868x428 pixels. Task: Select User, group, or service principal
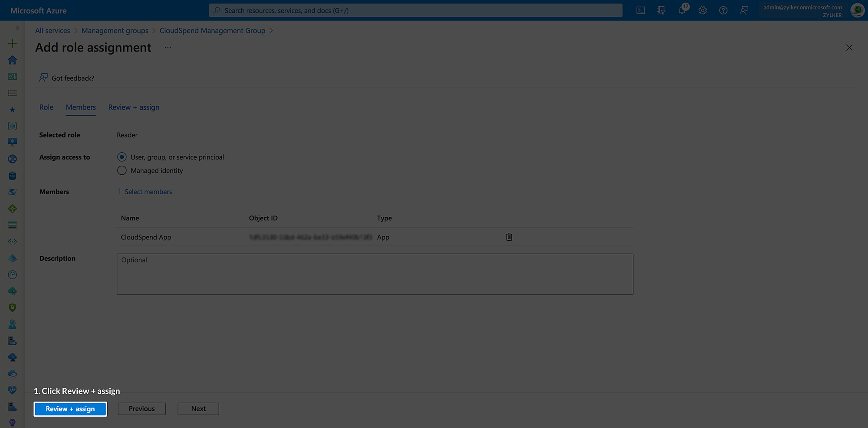click(122, 157)
